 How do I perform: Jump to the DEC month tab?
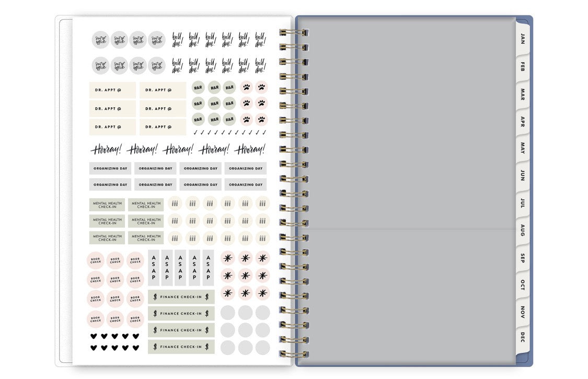522,337
